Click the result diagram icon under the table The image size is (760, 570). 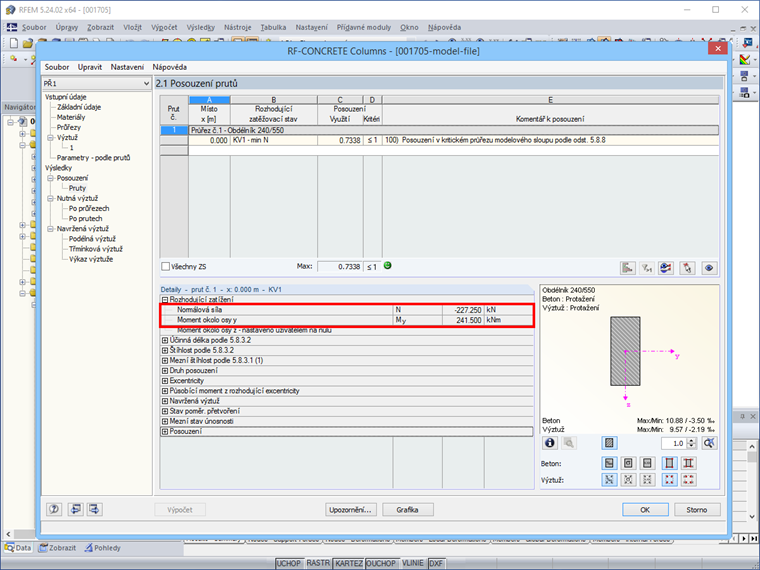pos(628,268)
